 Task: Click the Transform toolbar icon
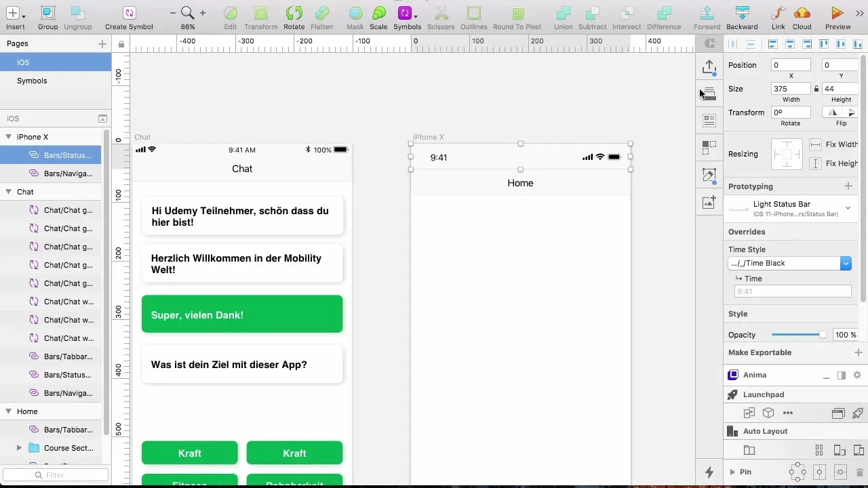click(261, 13)
